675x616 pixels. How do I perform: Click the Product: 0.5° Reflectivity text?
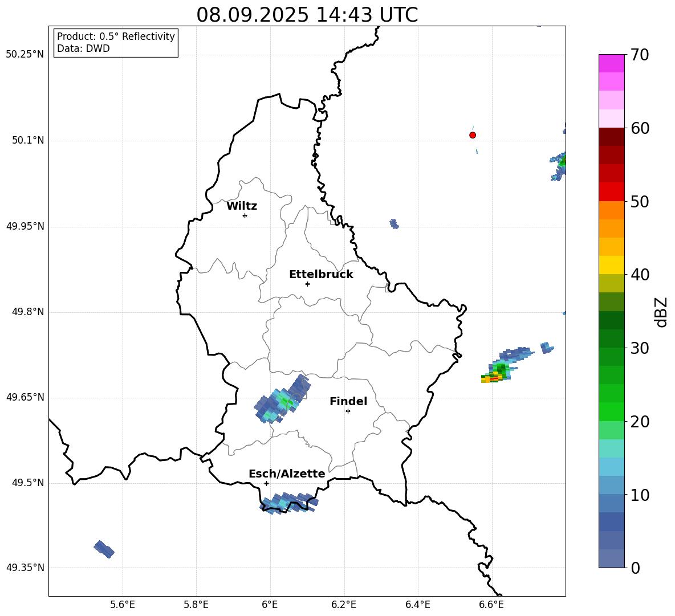(116, 36)
